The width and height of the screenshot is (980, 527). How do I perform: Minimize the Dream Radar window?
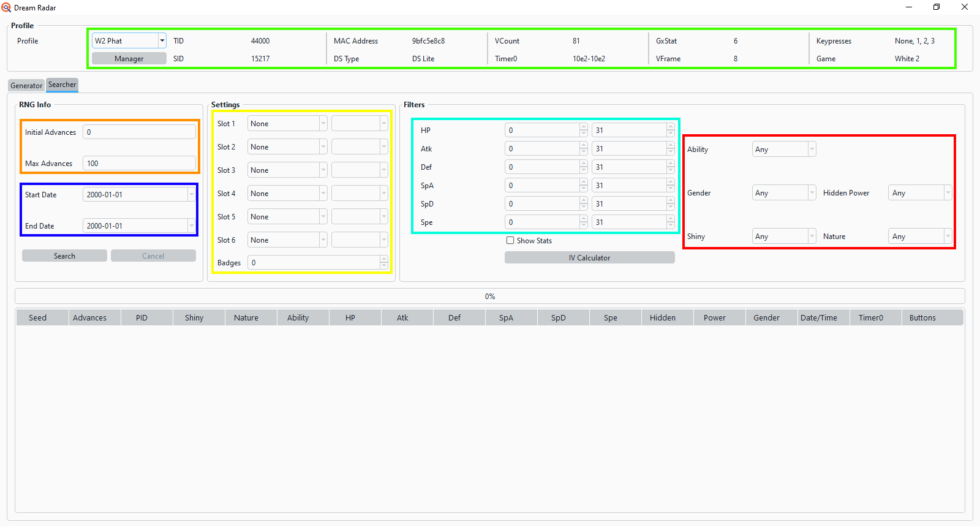click(x=909, y=7)
